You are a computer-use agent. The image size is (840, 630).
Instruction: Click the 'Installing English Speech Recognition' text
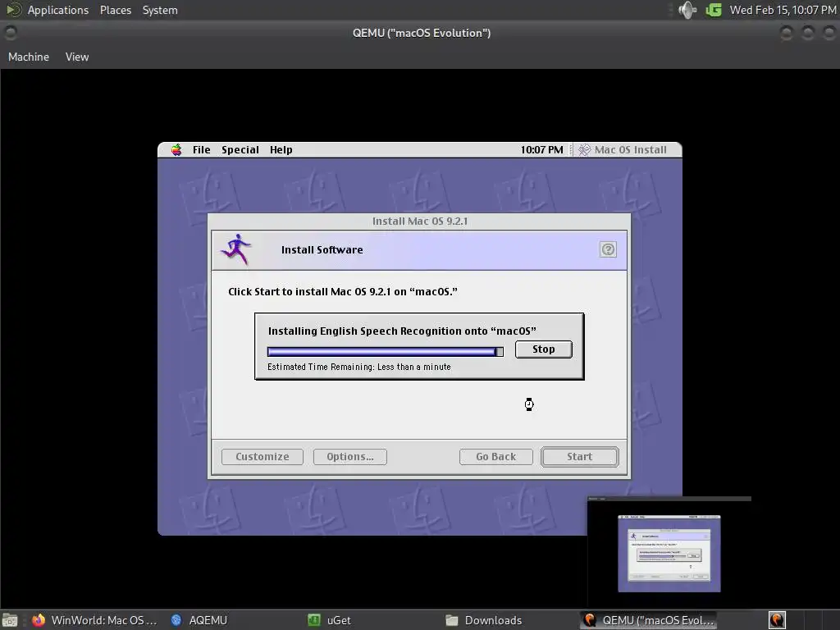[x=402, y=331]
